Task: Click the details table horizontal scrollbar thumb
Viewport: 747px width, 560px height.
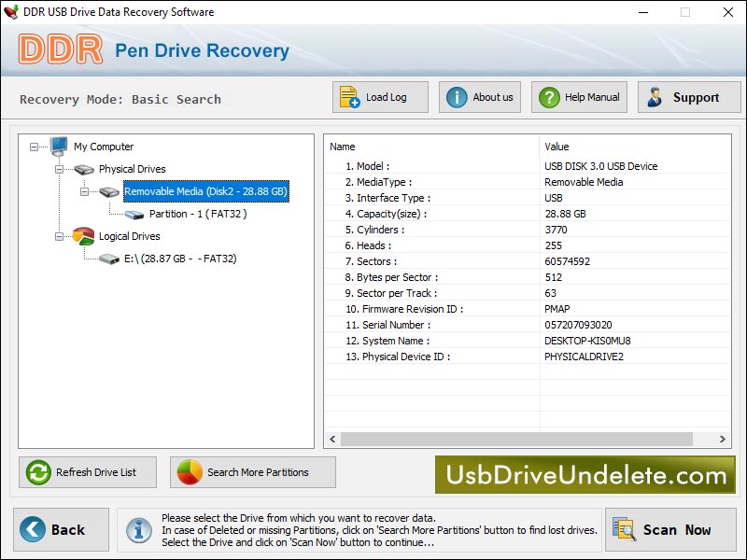Action: point(516,439)
